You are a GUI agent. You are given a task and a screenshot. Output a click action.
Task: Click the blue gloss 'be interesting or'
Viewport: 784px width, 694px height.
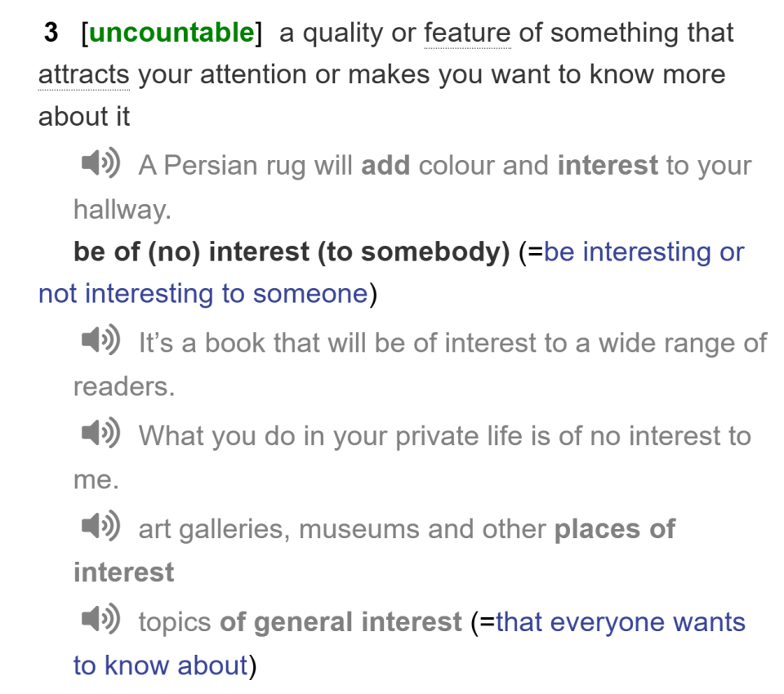[x=644, y=252]
